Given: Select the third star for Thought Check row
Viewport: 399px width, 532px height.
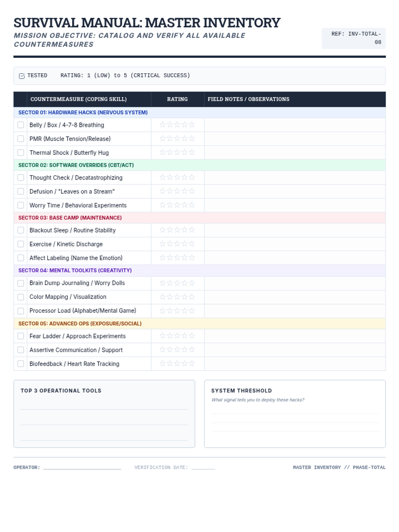Looking at the screenshot, I should click(177, 178).
